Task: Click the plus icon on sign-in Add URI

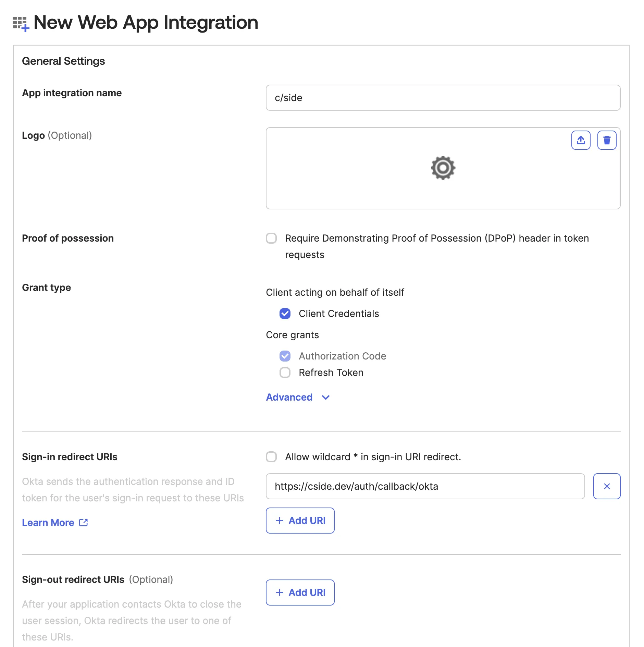Action: point(280,521)
